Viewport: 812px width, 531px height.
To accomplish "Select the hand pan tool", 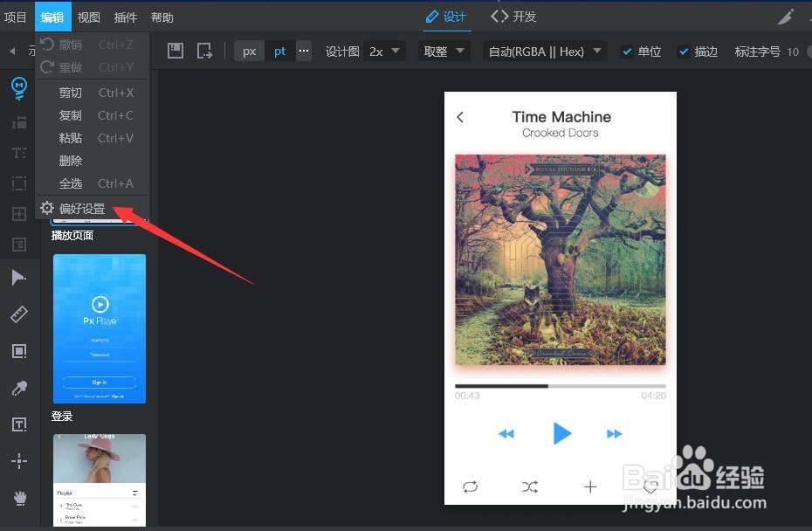I will [20, 498].
